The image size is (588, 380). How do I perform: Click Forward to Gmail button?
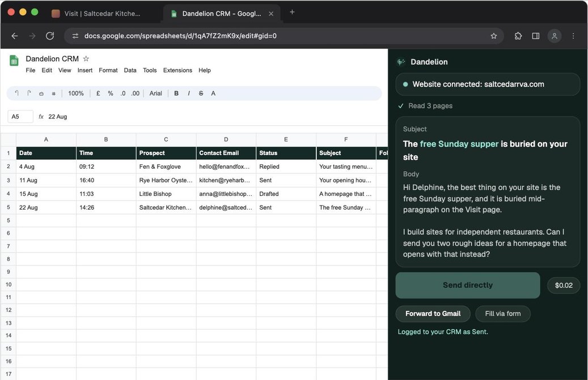pos(433,314)
